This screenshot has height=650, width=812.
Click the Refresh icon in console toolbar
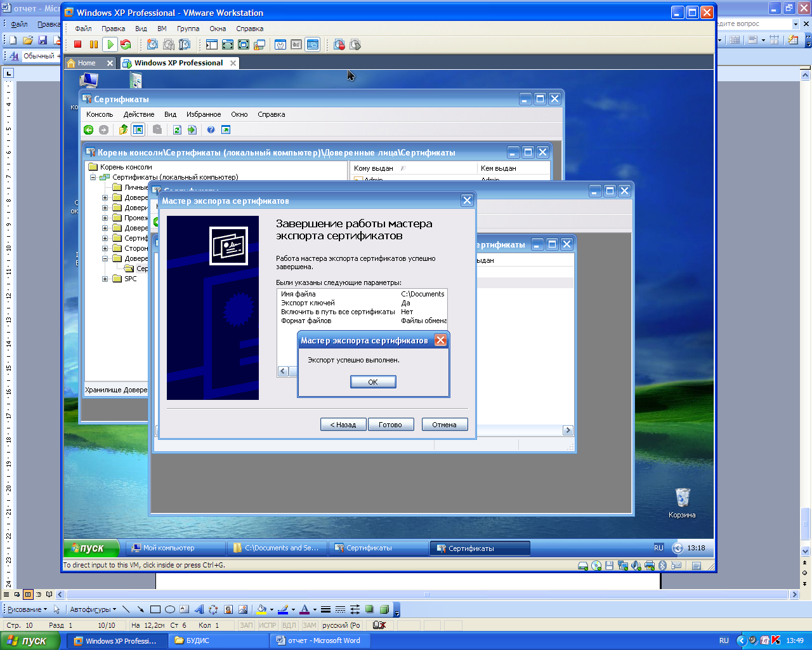177,129
